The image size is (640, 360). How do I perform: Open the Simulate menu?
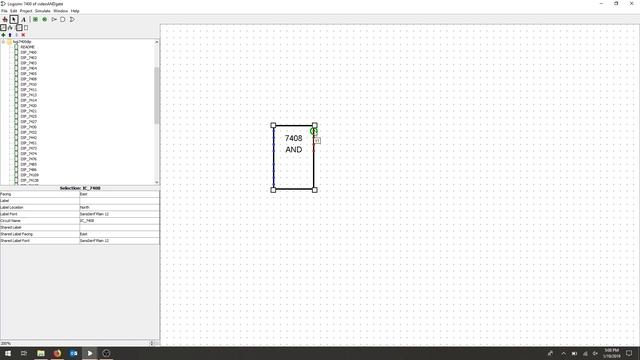click(43, 11)
